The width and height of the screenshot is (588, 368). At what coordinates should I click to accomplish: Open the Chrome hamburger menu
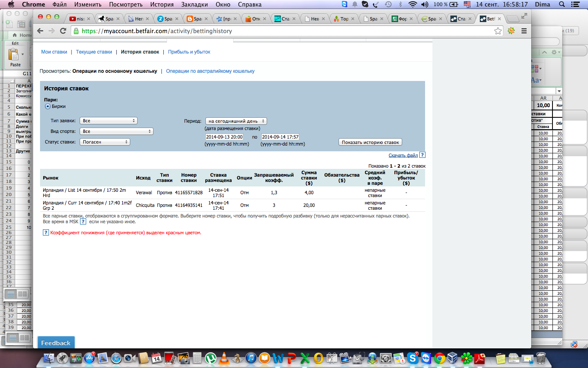coord(524,31)
